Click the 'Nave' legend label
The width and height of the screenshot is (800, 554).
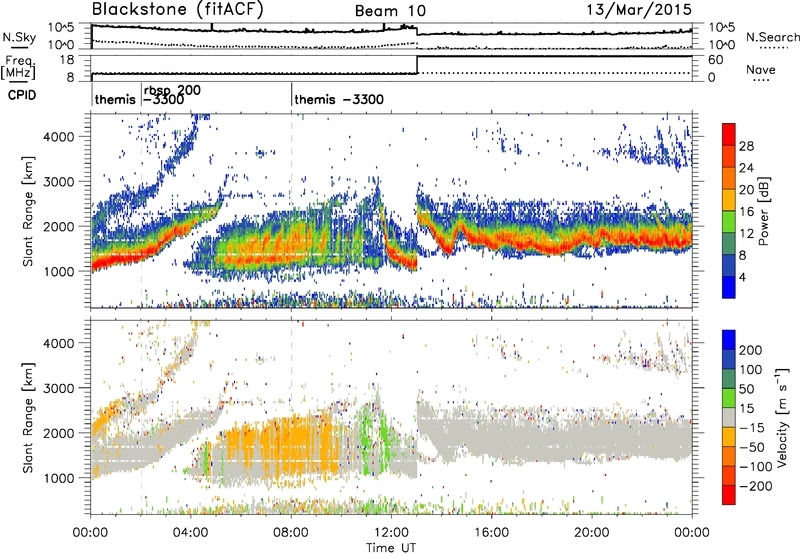761,69
